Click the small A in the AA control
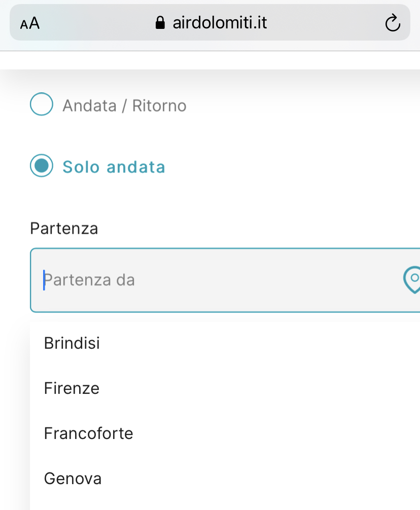Image resolution: width=420 pixels, height=510 pixels. click(x=23, y=25)
